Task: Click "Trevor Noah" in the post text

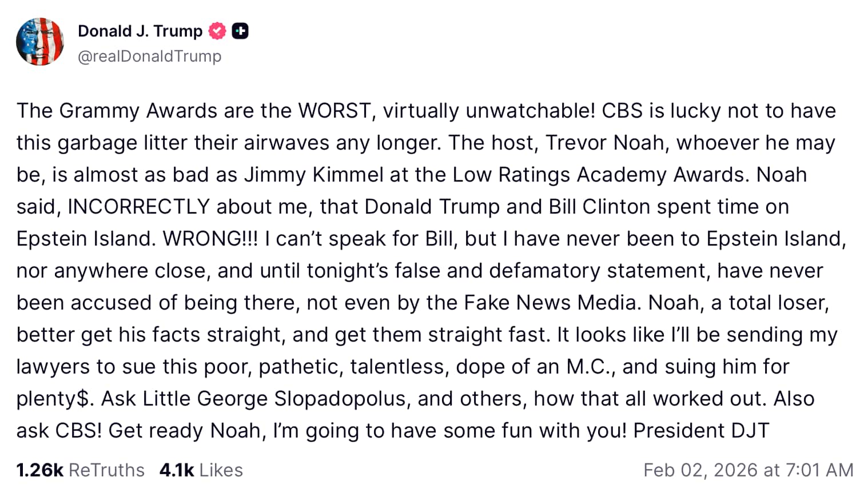Action: [607, 143]
